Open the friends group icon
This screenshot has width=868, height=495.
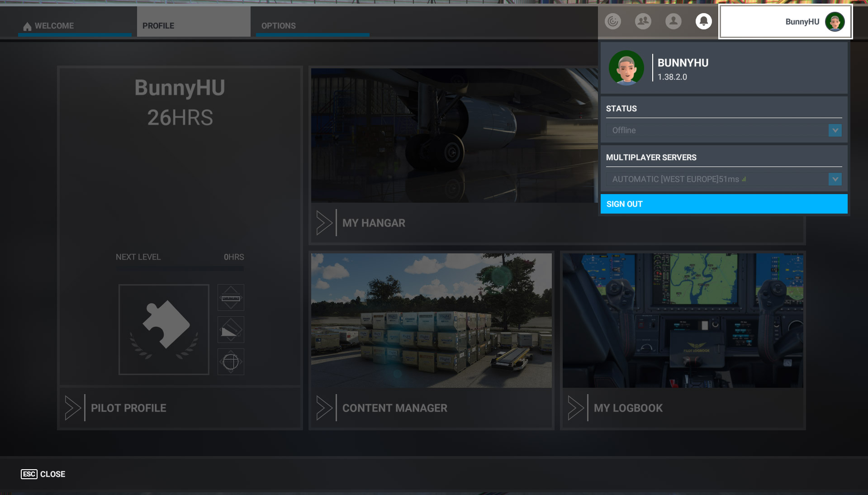643,21
